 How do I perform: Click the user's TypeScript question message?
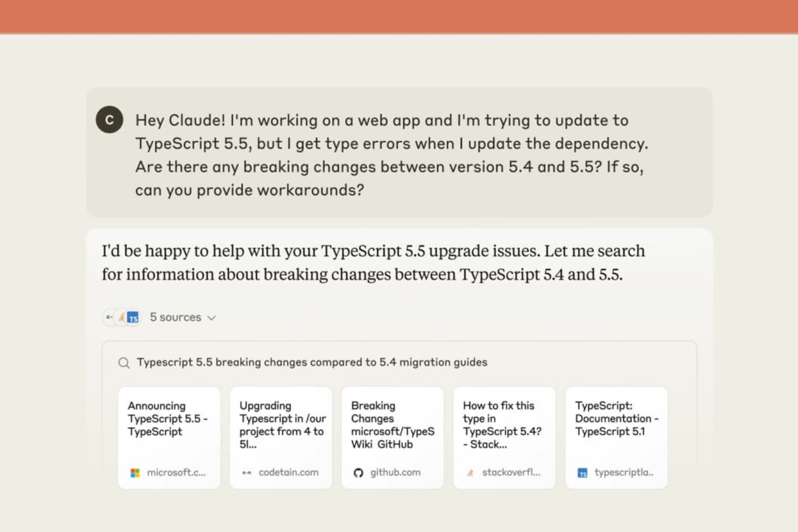391,155
